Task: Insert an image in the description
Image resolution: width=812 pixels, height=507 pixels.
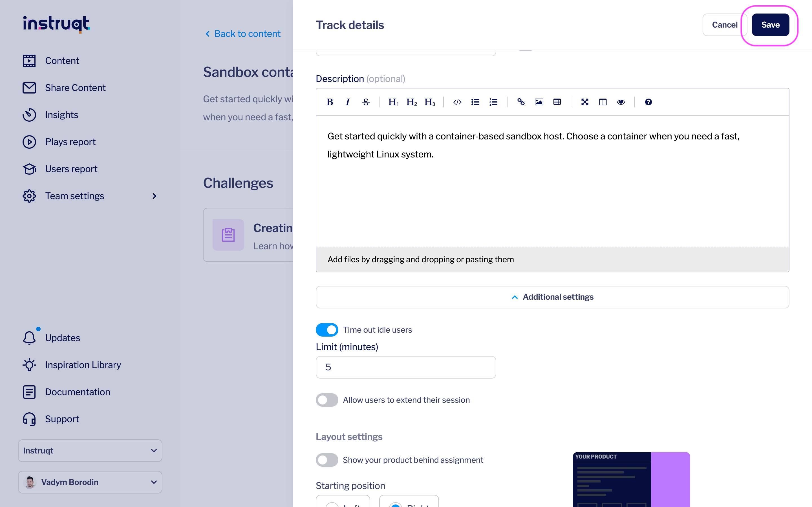Action: (539, 102)
